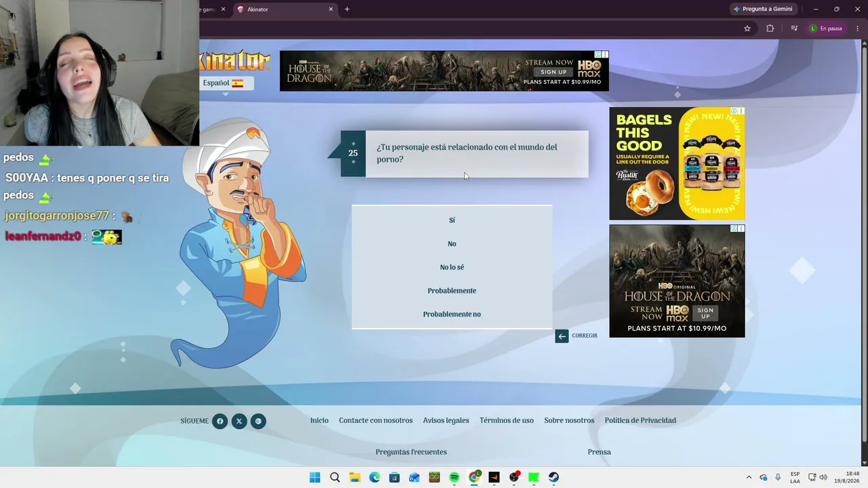This screenshot has height=488, width=868.
Task: Open Akinator's Facebook page icon
Action: click(220, 422)
